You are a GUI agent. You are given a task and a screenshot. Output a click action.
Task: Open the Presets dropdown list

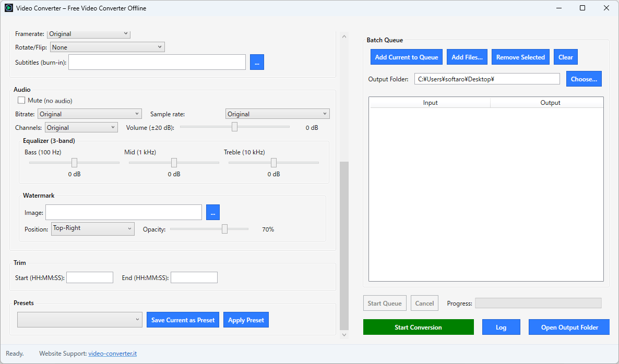(80, 320)
